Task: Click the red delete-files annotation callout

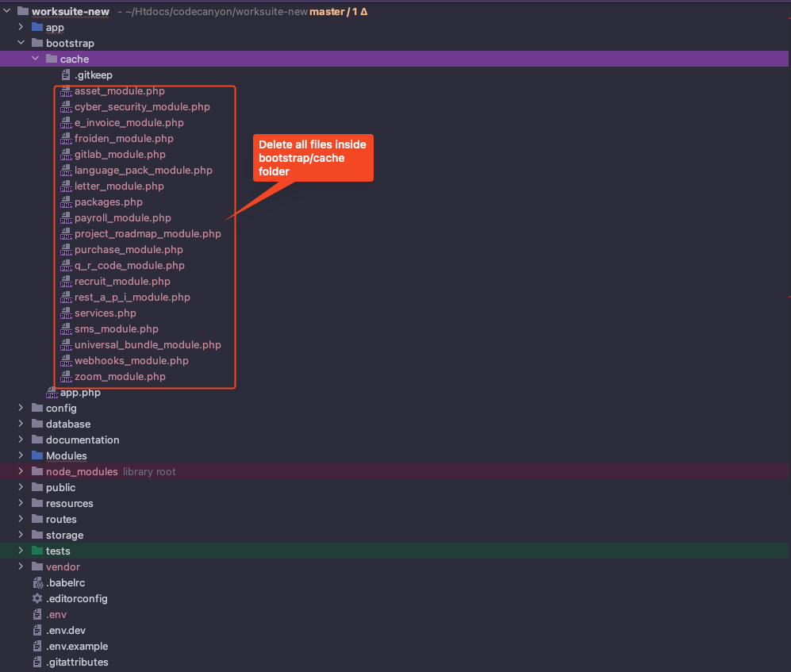Action: (x=313, y=157)
